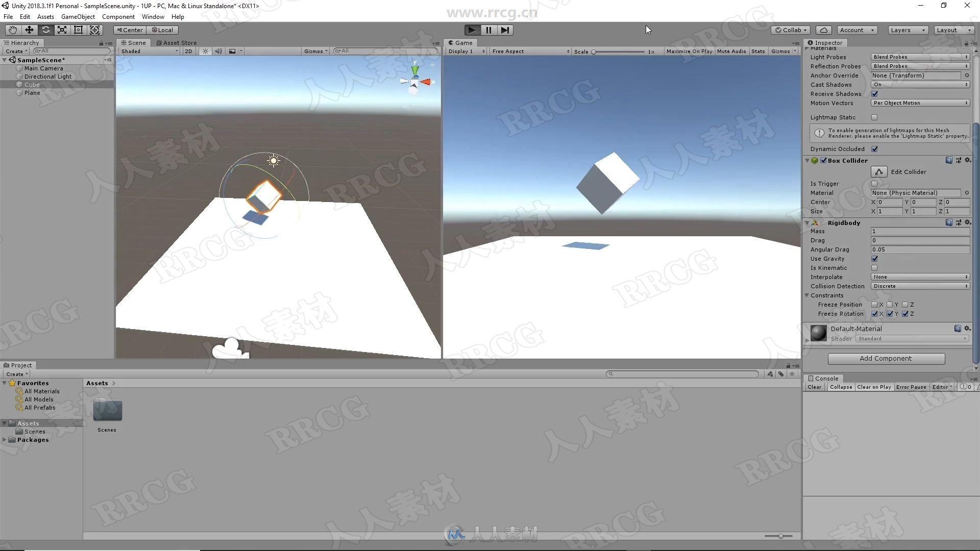This screenshot has width=980, height=551.
Task: Expand the Motion Vectors dropdown
Action: click(x=919, y=102)
